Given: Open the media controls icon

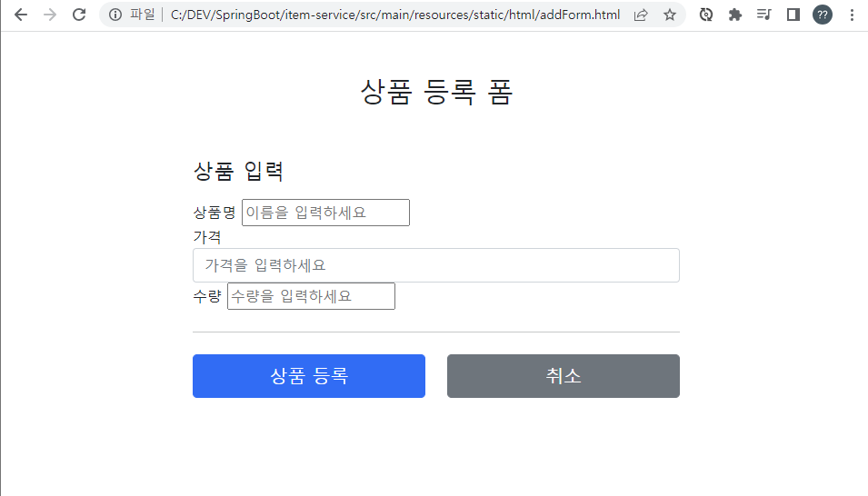Looking at the screenshot, I should point(763,15).
